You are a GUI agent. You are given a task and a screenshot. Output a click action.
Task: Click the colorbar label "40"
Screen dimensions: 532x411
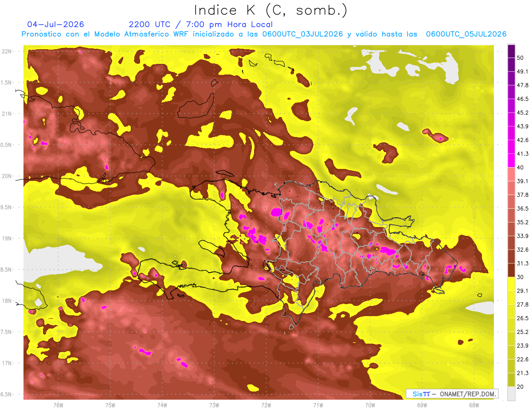[520, 167]
